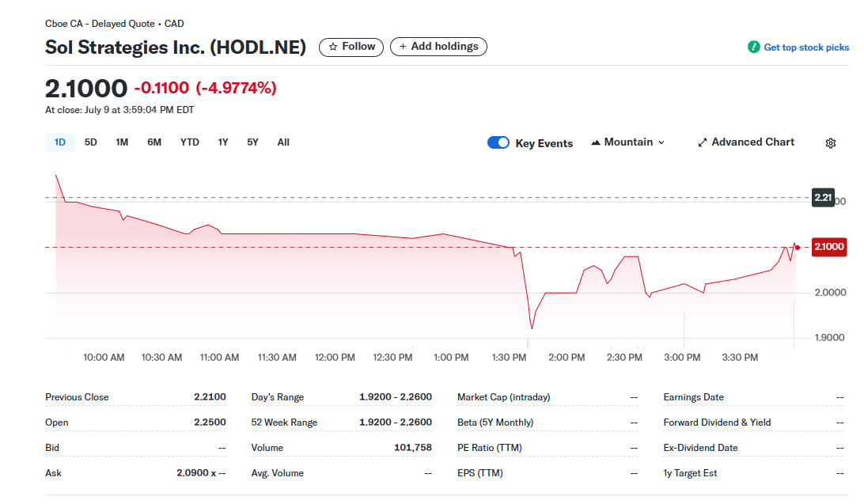Show the All time range
This screenshot has width=864, height=504.
click(x=283, y=142)
